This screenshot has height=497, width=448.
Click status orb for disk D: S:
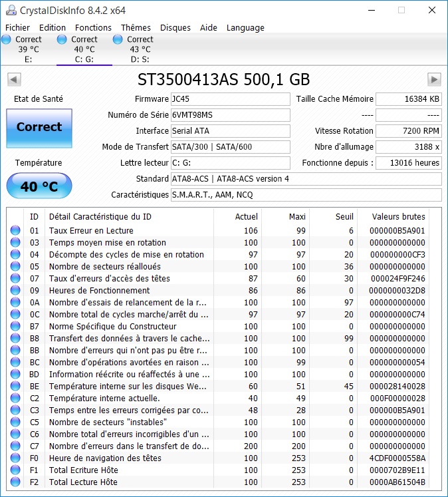(x=118, y=39)
